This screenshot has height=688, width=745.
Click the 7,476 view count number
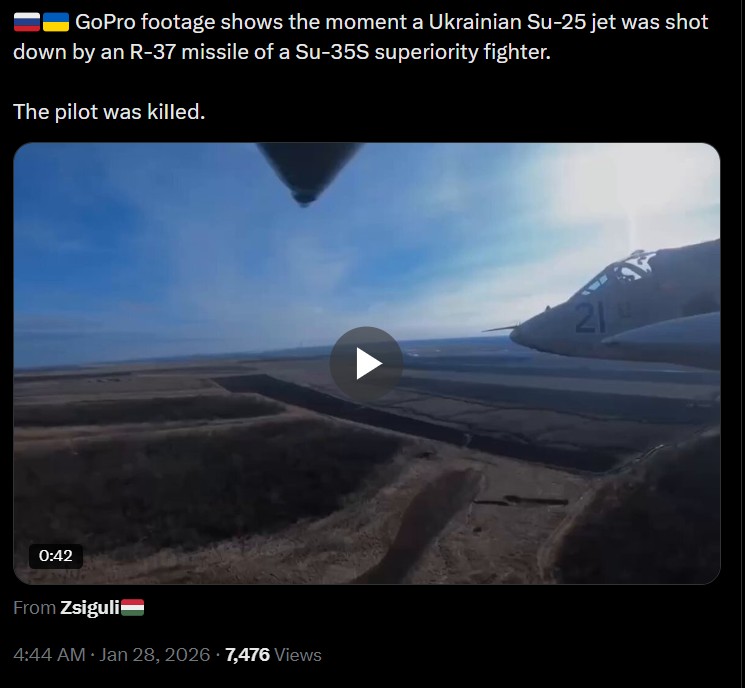(248, 655)
